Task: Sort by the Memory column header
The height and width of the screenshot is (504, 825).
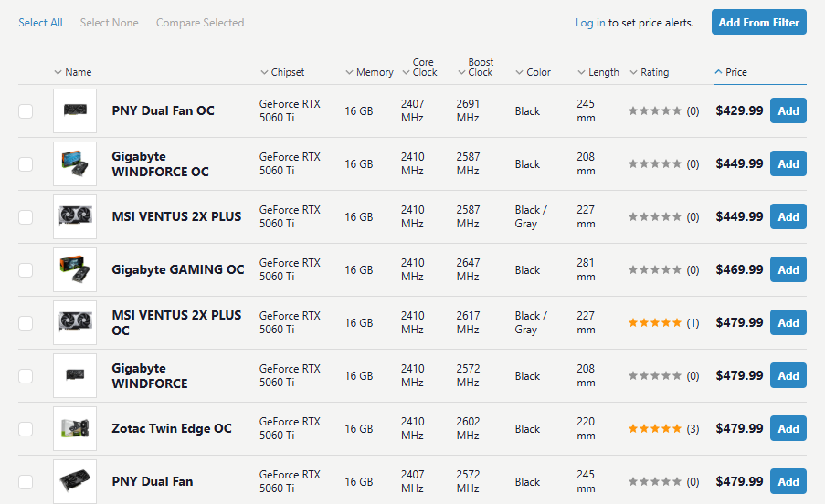Action: point(369,72)
